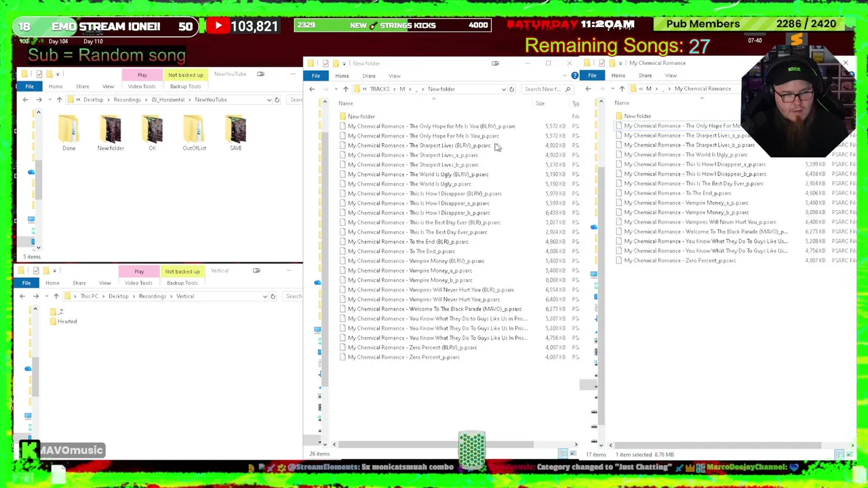The height and width of the screenshot is (488, 868).
Task: Open quick access toolbar dropdown in Vertical titlebar
Action: pos(56,270)
